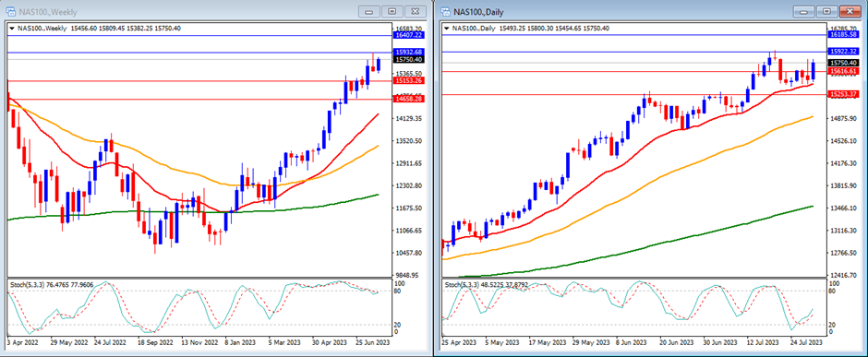Click the 13116.30 value on Daily price axis
Viewport: 868px width, 357px height.
tap(845, 231)
